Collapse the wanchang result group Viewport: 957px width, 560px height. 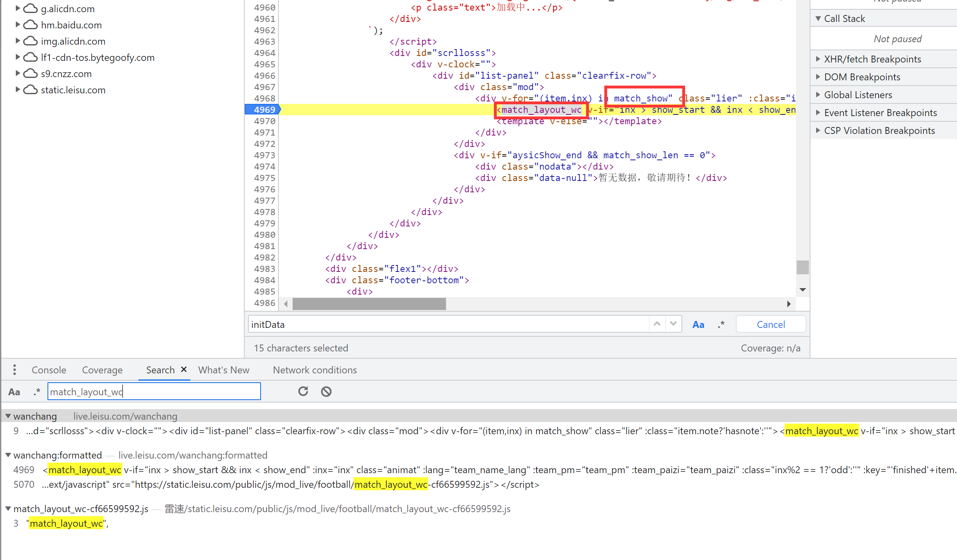[x=8, y=416]
